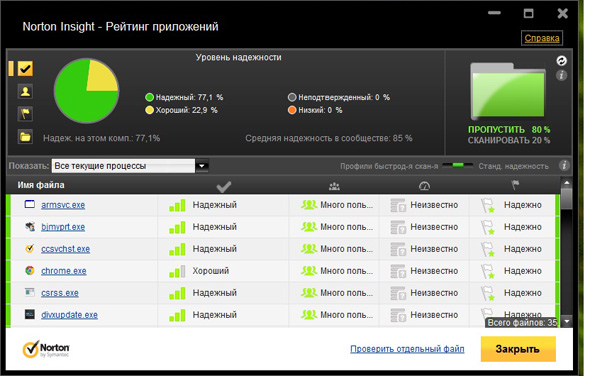The width and height of the screenshot is (590, 376).
Task: Click ПРОПУСТИТЬ 80 % text
Action: pyautogui.click(x=509, y=129)
